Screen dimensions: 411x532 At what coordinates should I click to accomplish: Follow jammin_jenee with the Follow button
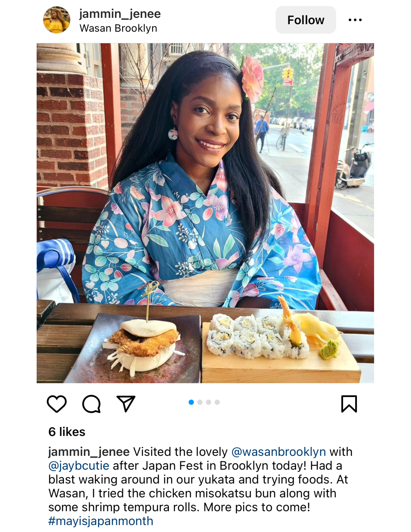click(306, 20)
